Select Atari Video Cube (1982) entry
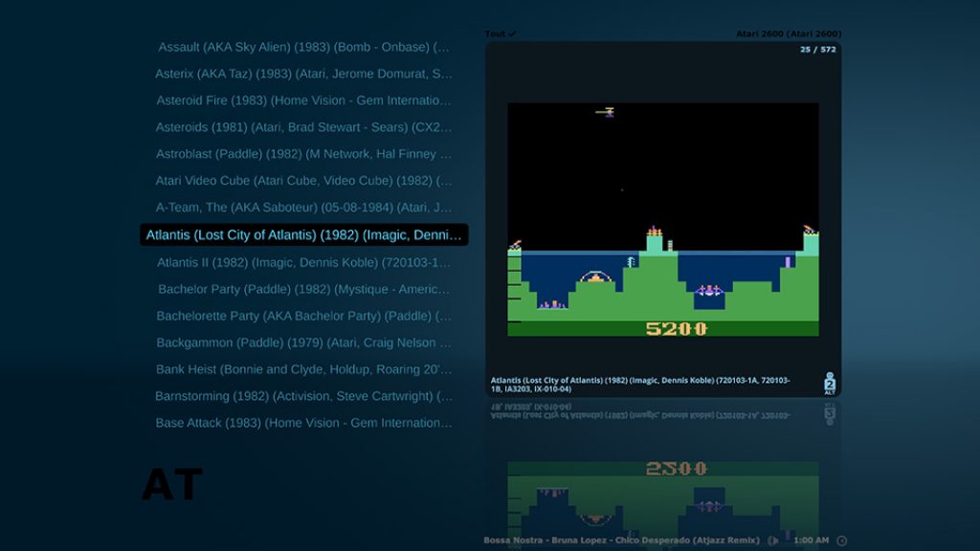 tap(303, 181)
